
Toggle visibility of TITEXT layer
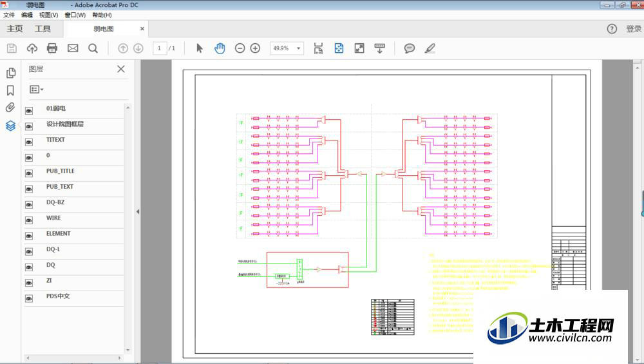29,142
